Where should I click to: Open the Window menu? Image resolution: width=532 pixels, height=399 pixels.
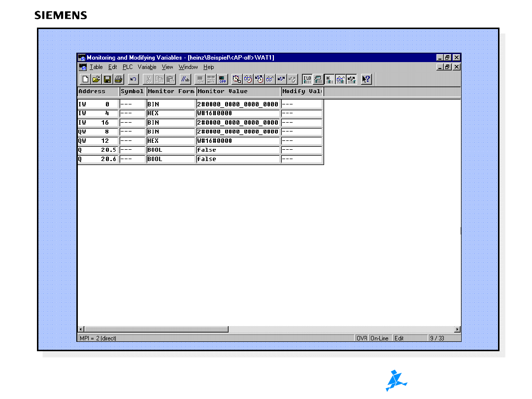[188, 67]
